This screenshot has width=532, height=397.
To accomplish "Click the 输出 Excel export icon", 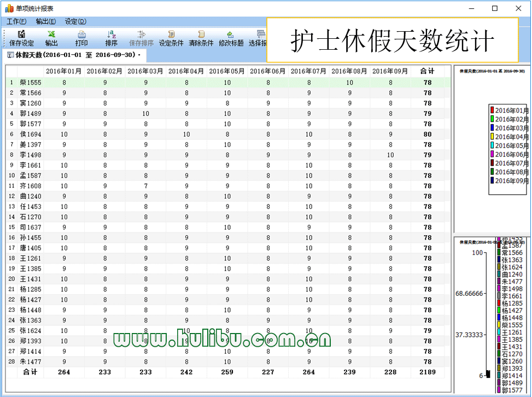I will click(51, 34).
